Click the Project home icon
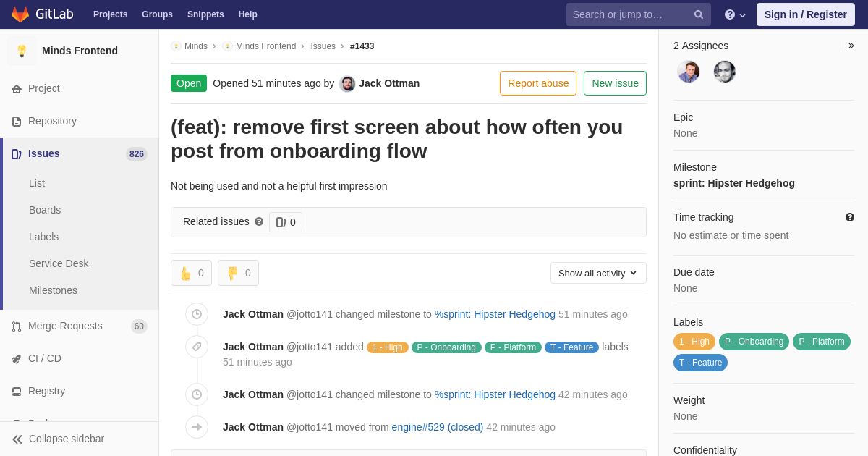Viewport: 868px width, 456px height. tap(17, 88)
